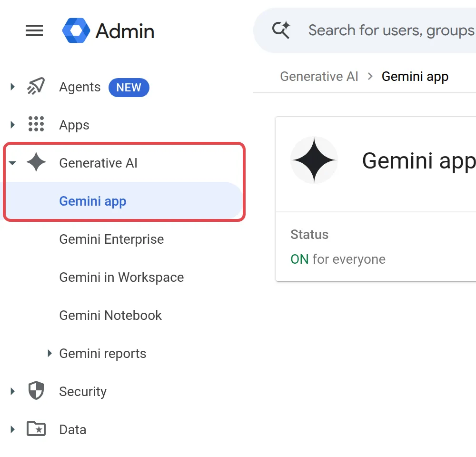
Task: Click the Status ON for everyone section
Action: click(x=376, y=247)
